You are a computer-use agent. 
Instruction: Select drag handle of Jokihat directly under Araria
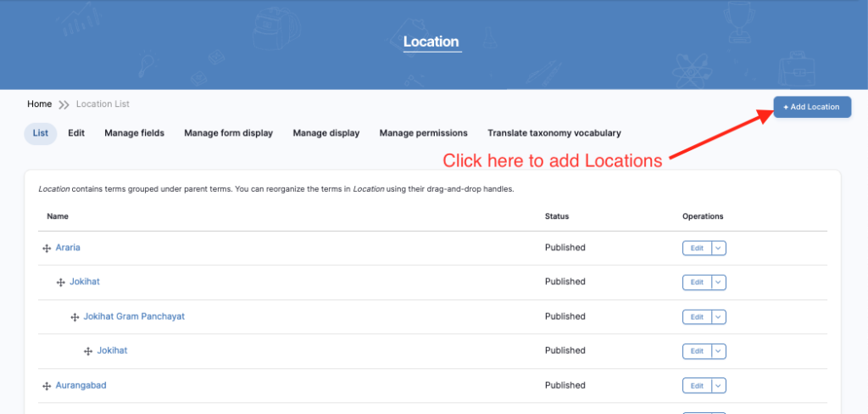tap(61, 282)
